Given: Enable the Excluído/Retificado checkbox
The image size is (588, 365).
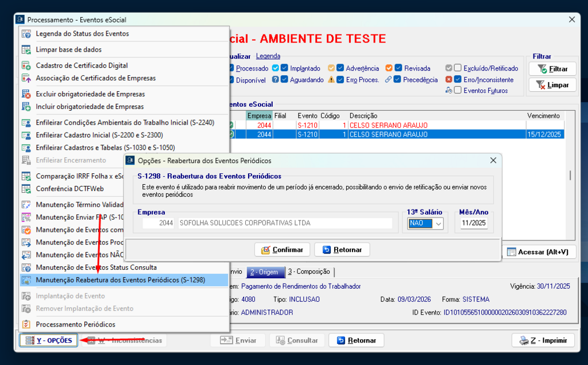Looking at the screenshot, I should pos(458,68).
